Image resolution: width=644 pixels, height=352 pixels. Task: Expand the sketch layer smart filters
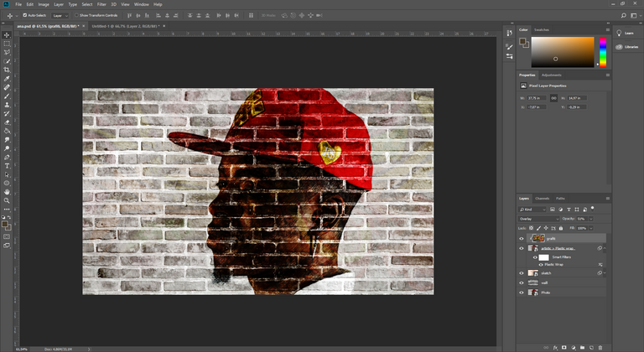(x=605, y=273)
